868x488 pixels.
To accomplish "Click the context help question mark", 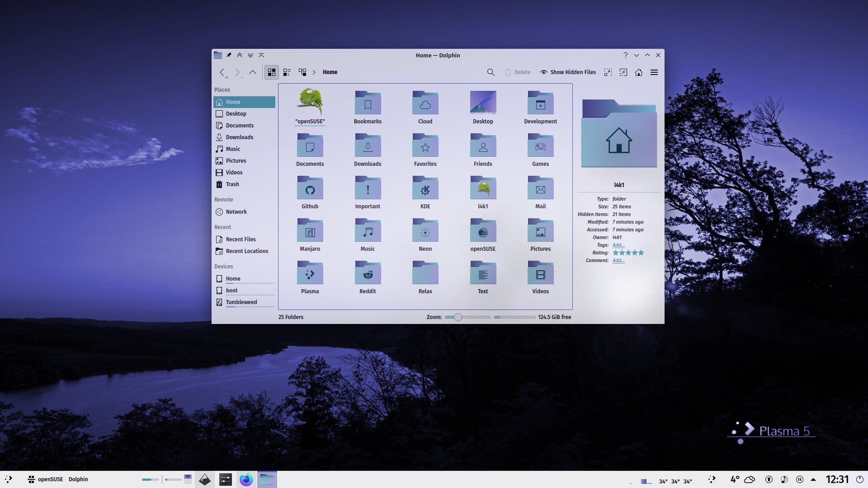I will click(x=626, y=55).
